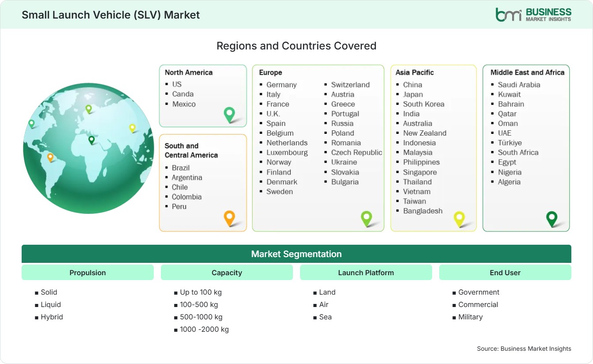Viewport: 593px width, 364px height.
Task: Click the orange pin over South America on the globe
Action: click(50, 157)
